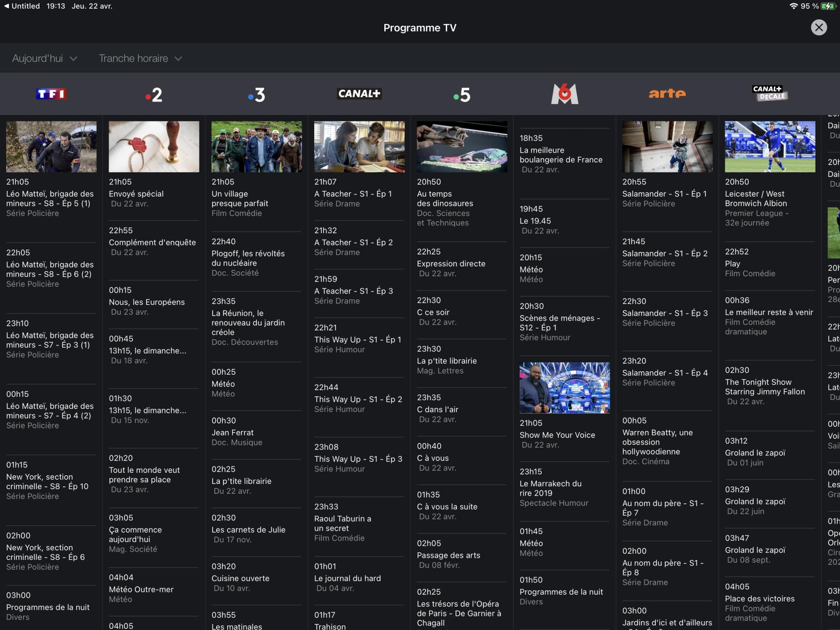This screenshot has width=840, height=630.
Task: Choose The Tonight Show Starring Jimmy Fallon
Action: click(765, 387)
